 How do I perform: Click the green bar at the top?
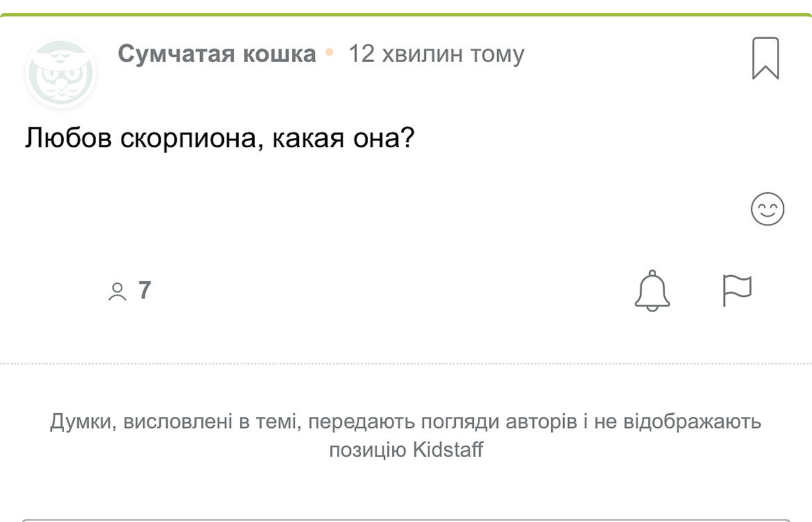click(x=405, y=15)
